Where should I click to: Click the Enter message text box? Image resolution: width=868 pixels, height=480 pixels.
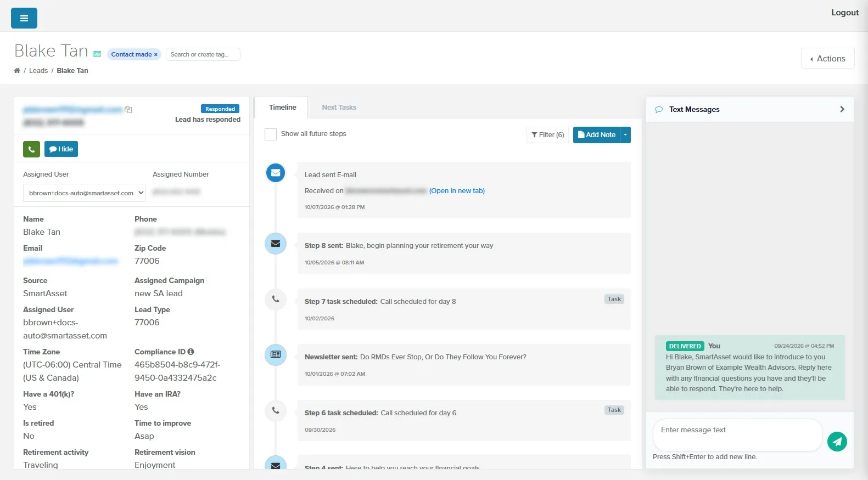click(737, 435)
